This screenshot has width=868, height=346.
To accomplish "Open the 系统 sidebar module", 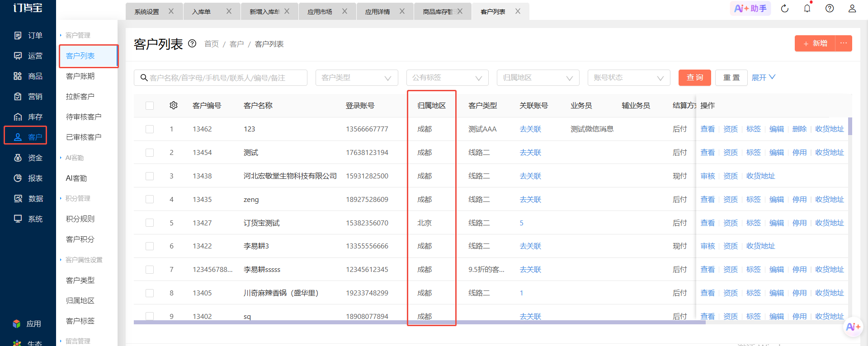I will [x=28, y=219].
